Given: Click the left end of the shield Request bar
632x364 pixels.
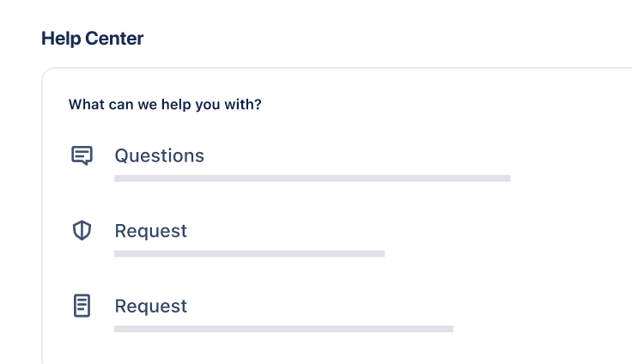Looking at the screenshot, I should (x=120, y=254).
